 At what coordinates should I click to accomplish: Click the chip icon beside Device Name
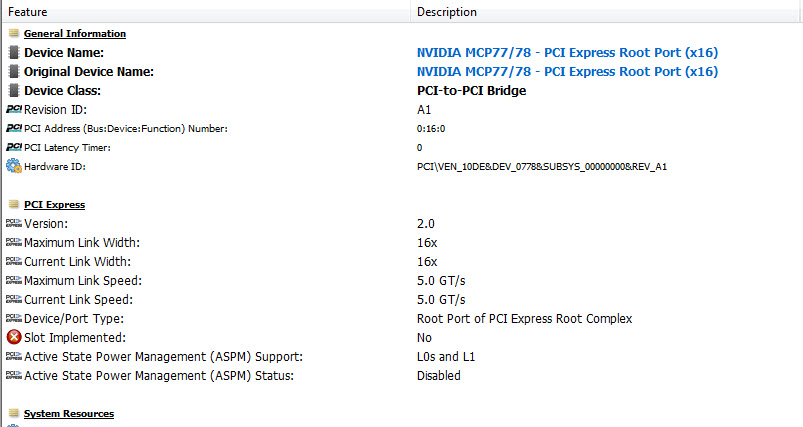pos(14,52)
